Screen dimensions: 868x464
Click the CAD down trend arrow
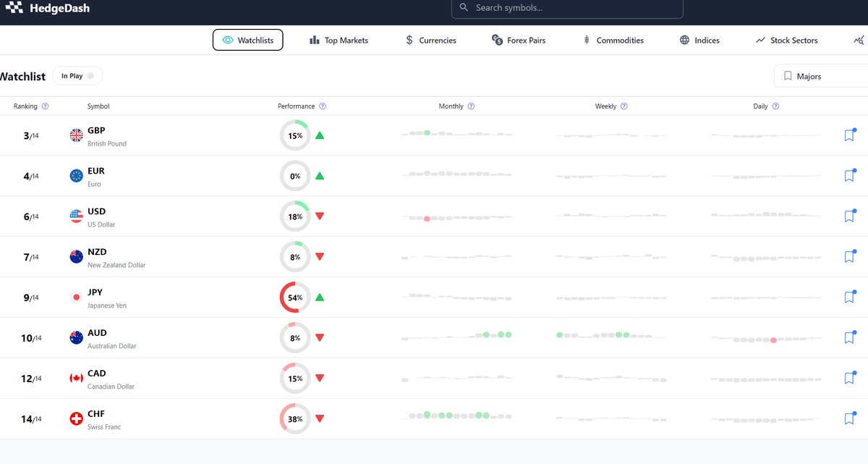tap(320, 378)
